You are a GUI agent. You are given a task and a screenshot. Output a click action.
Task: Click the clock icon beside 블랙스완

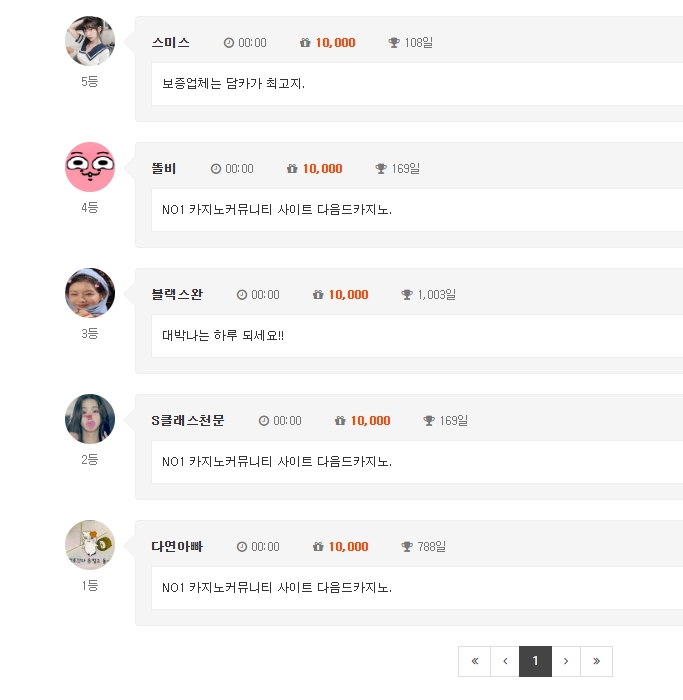[x=242, y=295]
